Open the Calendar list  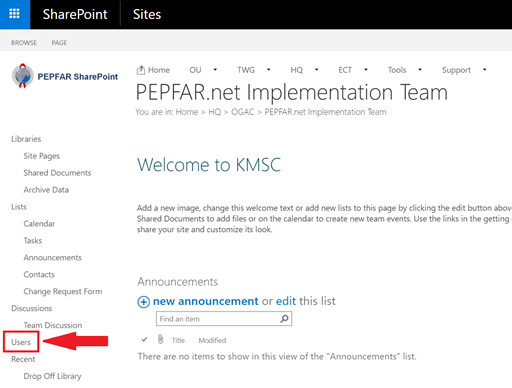click(x=39, y=224)
